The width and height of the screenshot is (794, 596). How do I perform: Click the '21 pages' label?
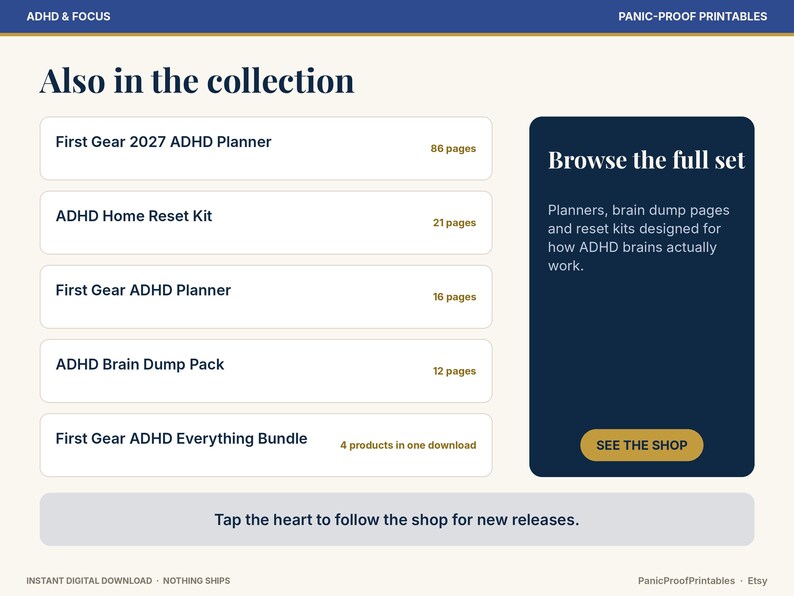[454, 223]
